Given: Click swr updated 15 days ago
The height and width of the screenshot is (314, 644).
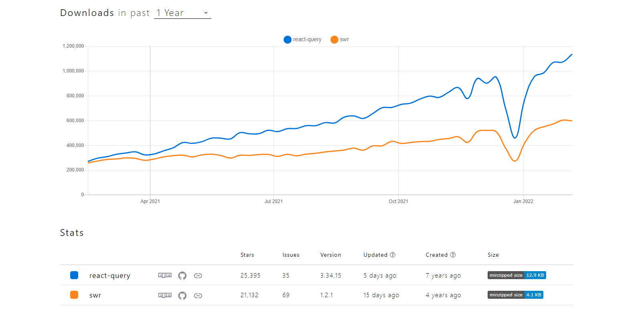Looking at the screenshot, I should [x=381, y=295].
